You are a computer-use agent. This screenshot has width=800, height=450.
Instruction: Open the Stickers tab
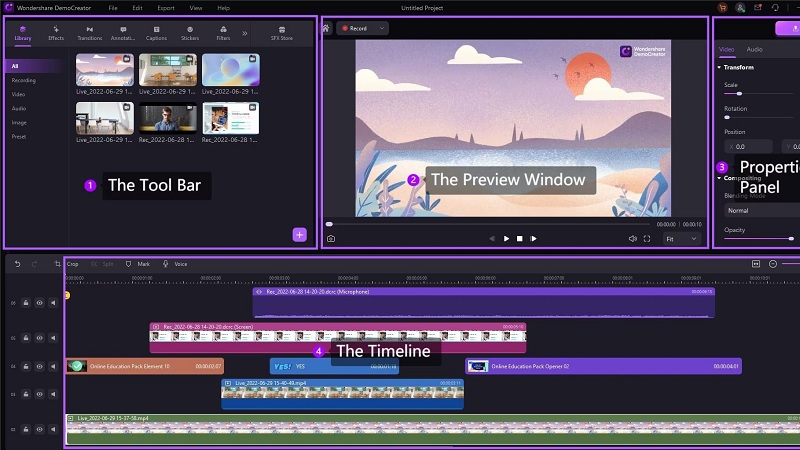pos(190,34)
